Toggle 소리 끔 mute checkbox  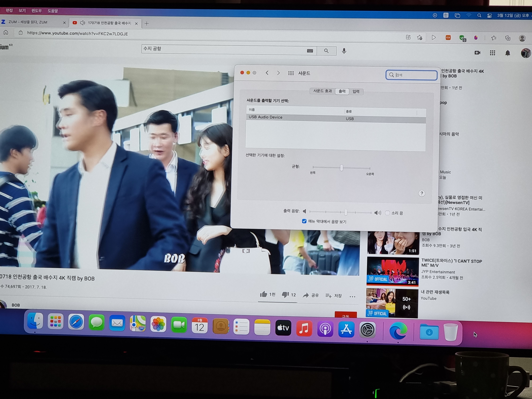[x=387, y=213]
